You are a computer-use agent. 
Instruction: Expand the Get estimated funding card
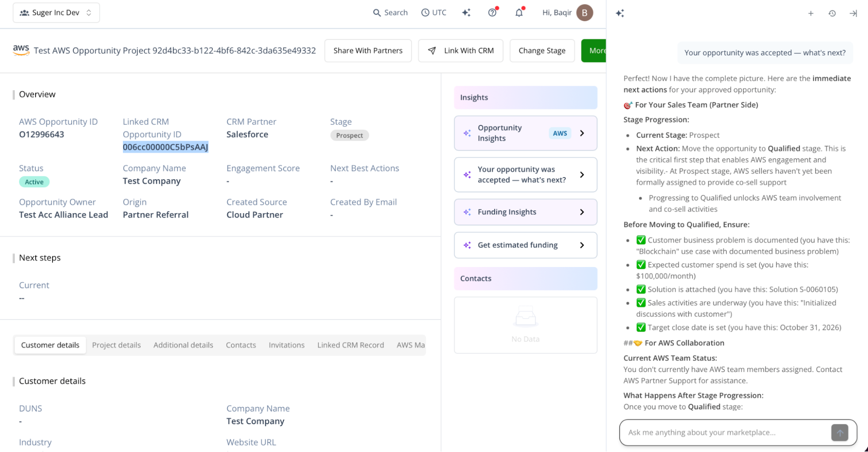pos(525,245)
